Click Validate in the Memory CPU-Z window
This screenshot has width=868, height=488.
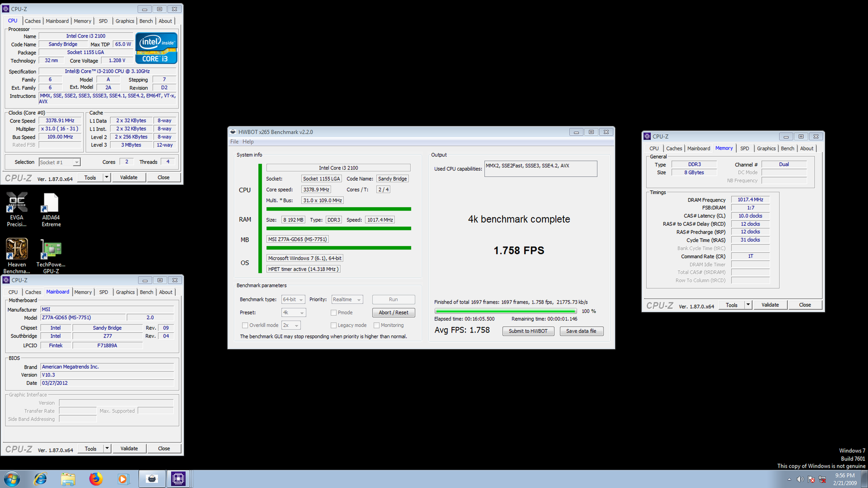click(770, 305)
